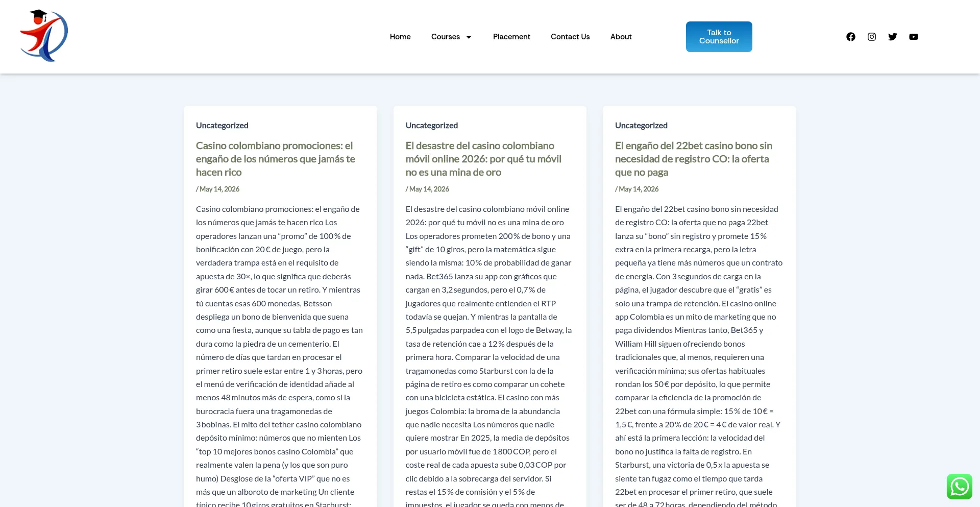The image size is (980, 507).
Task: Expand the Courses dropdown arrow
Action: (469, 37)
